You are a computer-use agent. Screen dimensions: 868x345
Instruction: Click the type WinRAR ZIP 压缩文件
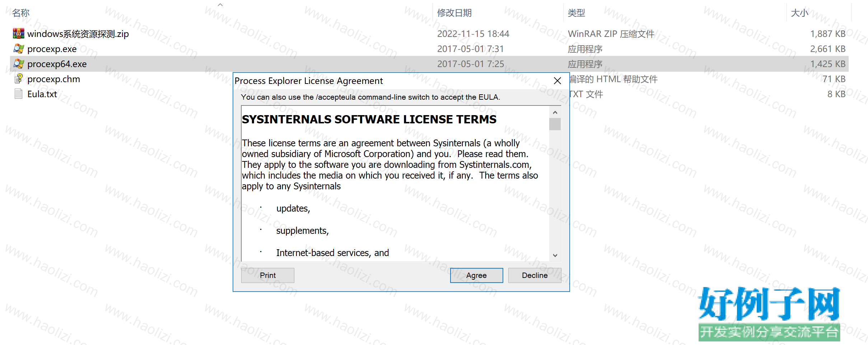pyautogui.click(x=611, y=34)
